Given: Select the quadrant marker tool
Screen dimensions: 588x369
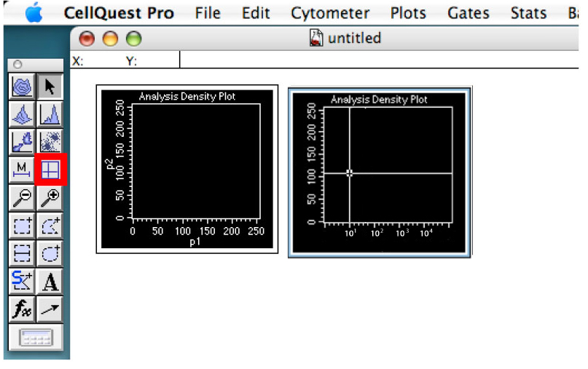Looking at the screenshot, I should pos(50,170).
